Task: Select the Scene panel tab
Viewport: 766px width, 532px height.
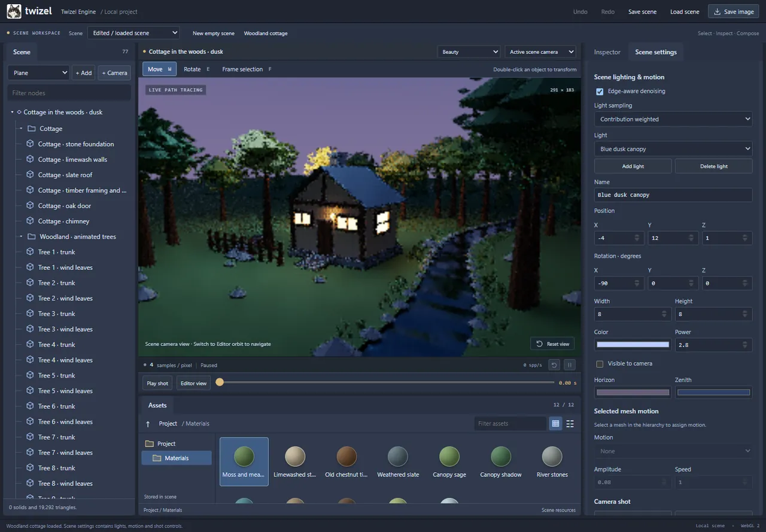Action: [22, 52]
